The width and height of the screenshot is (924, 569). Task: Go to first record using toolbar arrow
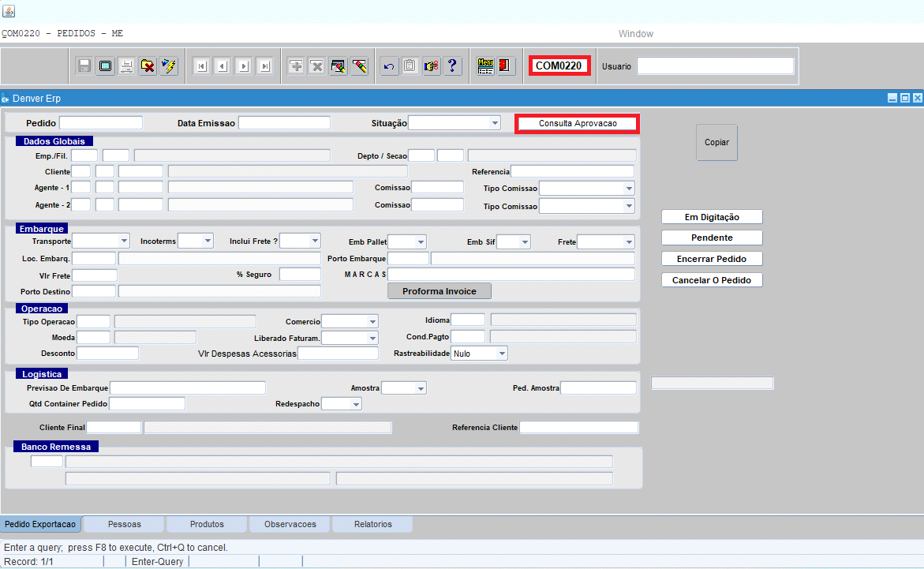click(x=201, y=66)
